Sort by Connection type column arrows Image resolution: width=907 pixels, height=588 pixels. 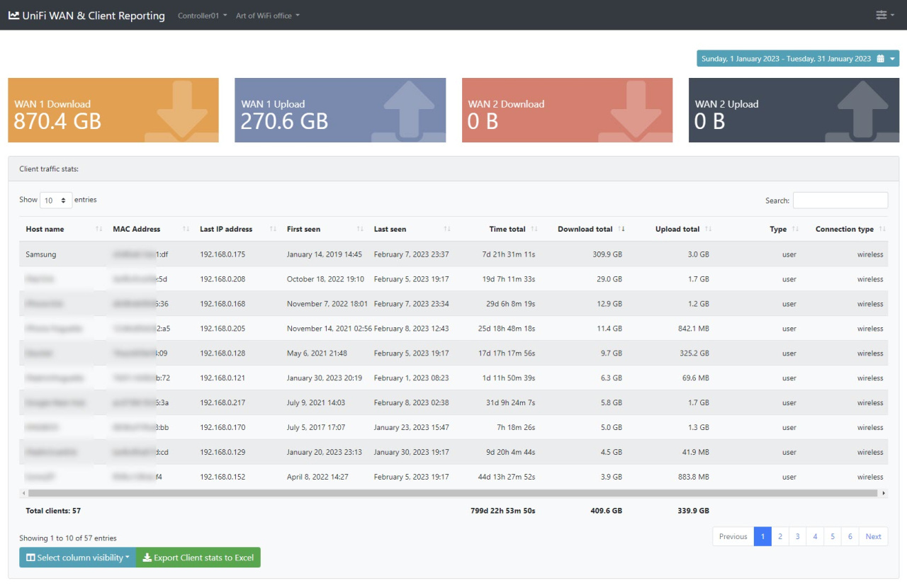coord(882,230)
